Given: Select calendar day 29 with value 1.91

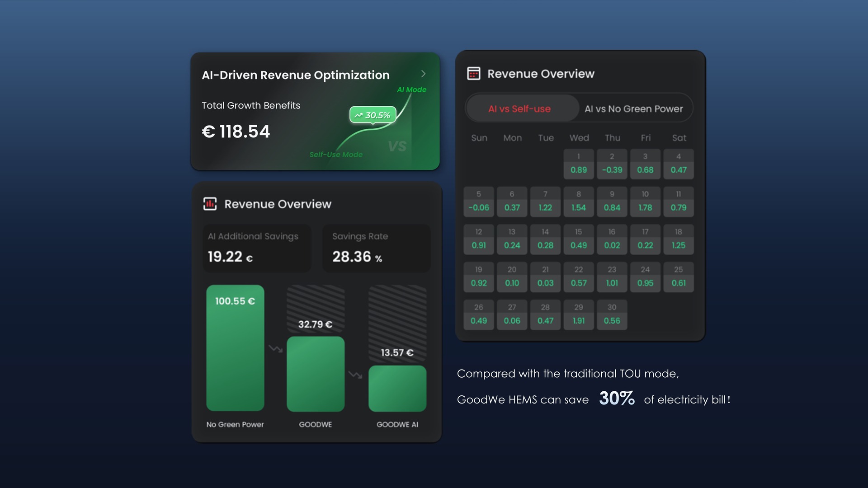Looking at the screenshot, I should 578,314.
